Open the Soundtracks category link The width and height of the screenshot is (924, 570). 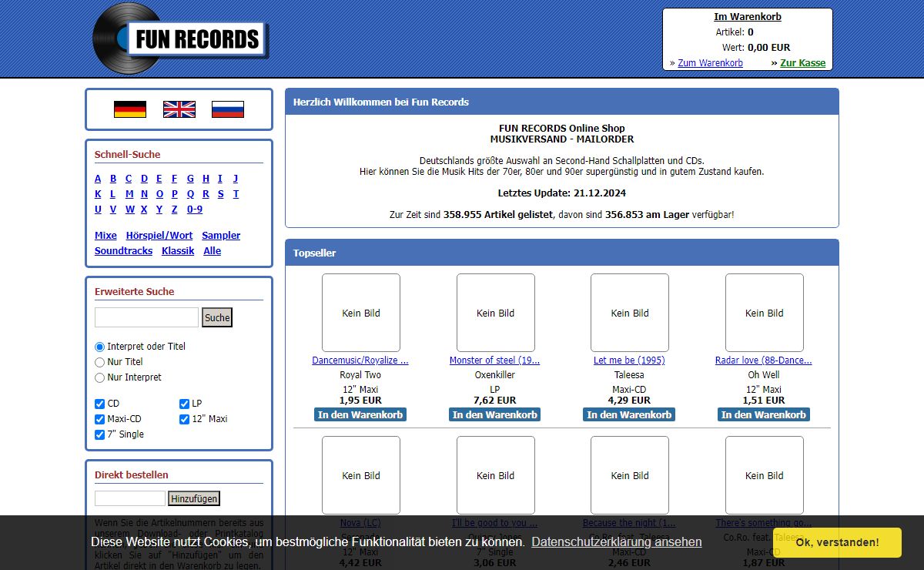tap(123, 251)
